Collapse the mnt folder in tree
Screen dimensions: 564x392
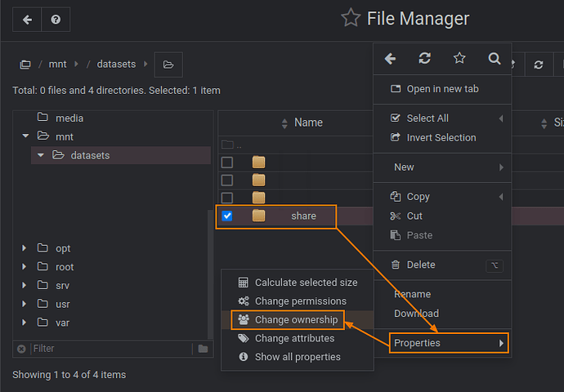tap(25, 136)
